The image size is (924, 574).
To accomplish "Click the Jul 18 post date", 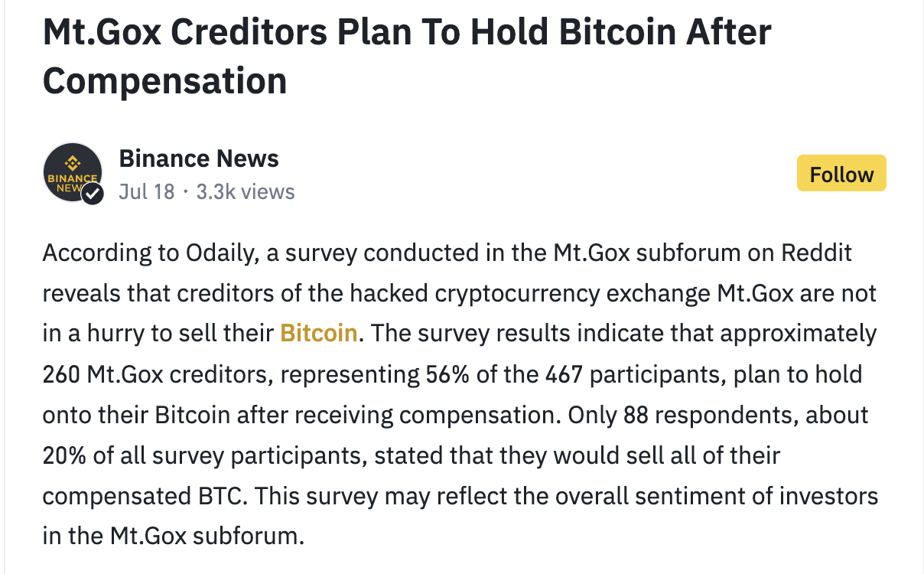I will 147,191.
